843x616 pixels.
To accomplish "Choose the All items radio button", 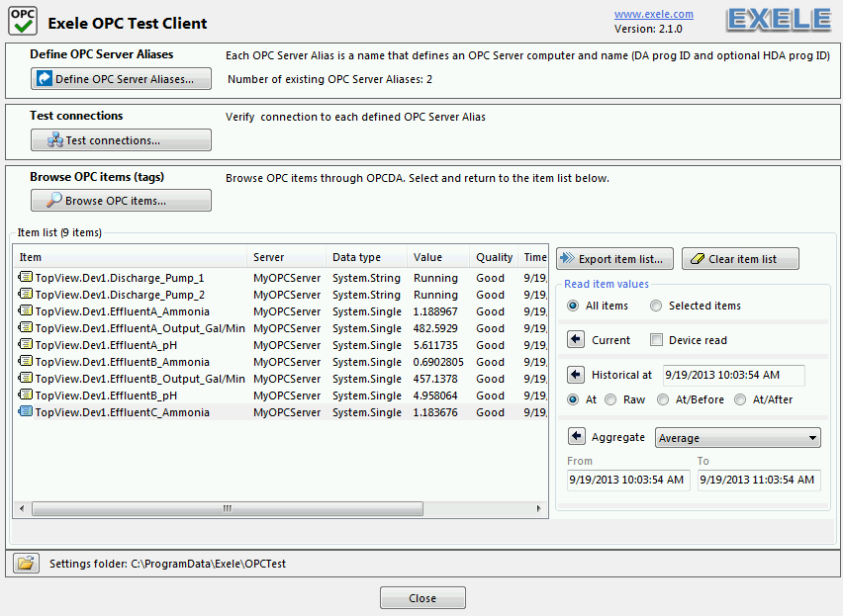I will 573,306.
